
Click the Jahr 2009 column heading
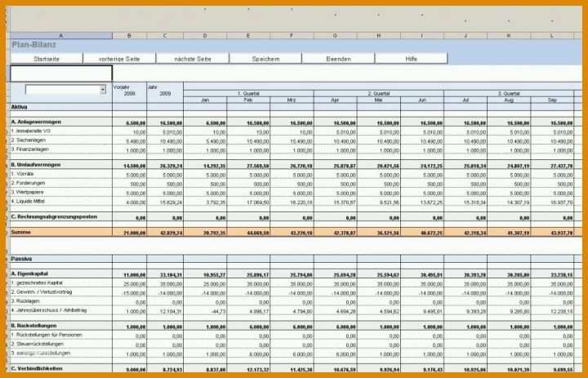coord(165,91)
